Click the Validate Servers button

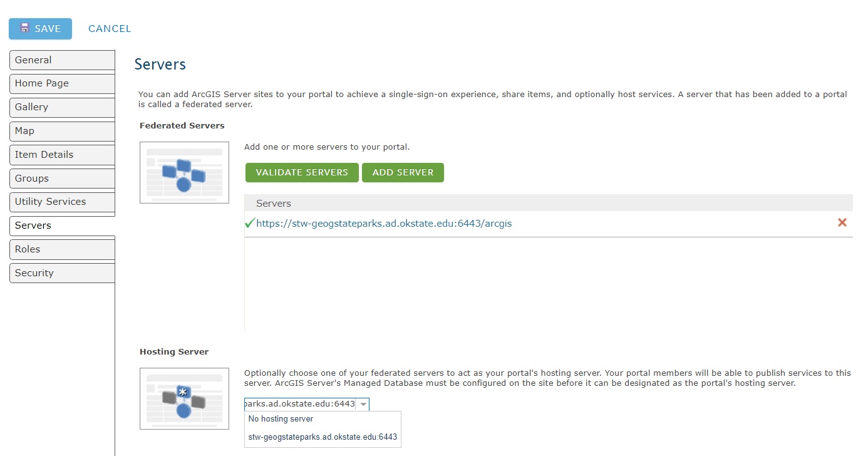[x=302, y=172]
